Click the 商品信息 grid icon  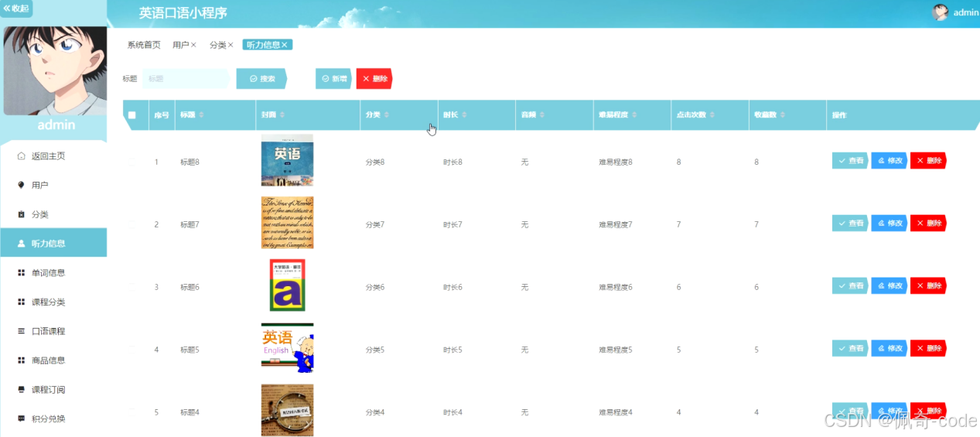[x=22, y=360]
